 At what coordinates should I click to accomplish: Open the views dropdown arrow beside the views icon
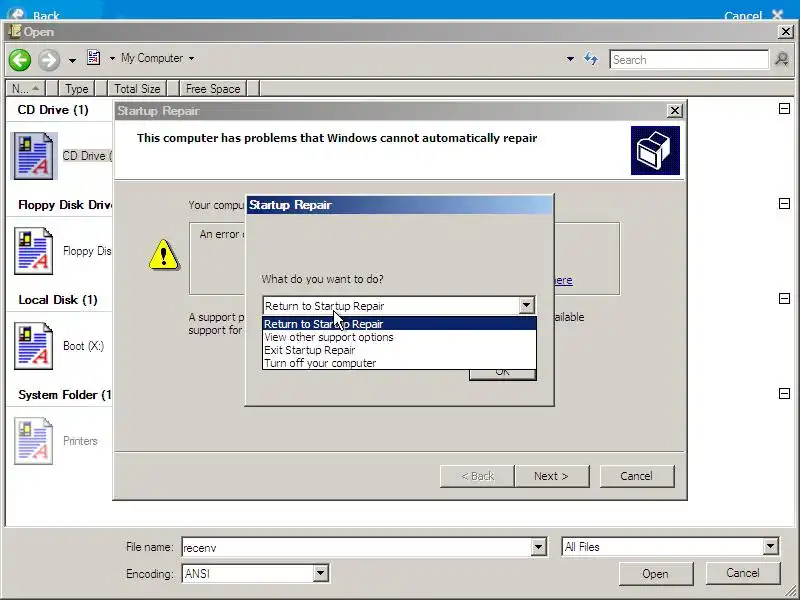coord(112,59)
